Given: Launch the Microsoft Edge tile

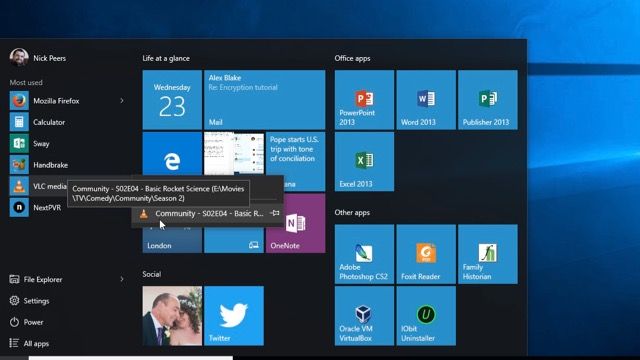Looking at the screenshot, I should click(x=172, y=154).
